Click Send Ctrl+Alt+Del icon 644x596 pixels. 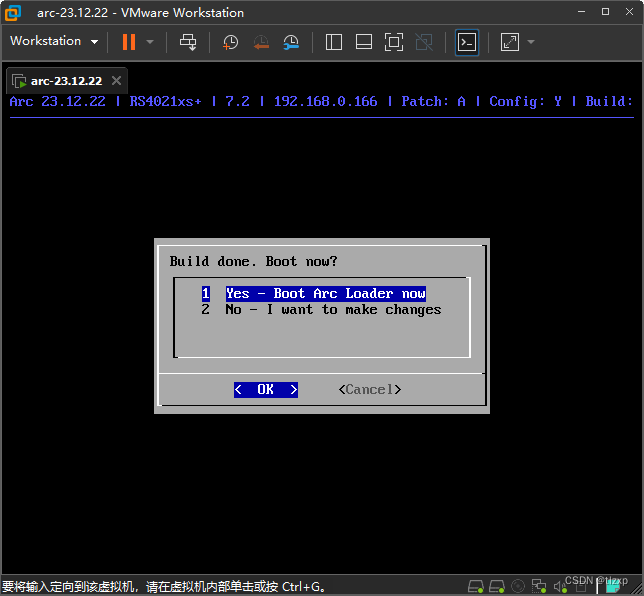(x=188, y=42)
